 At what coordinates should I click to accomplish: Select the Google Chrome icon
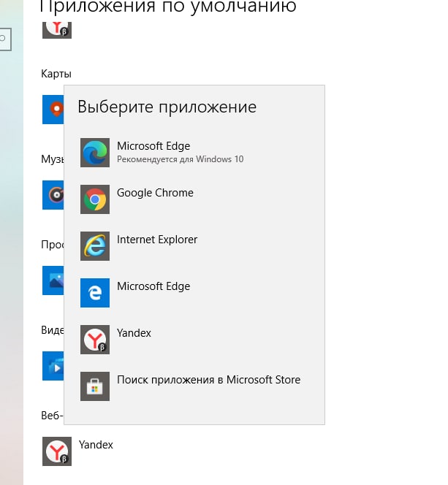(95, 199)
